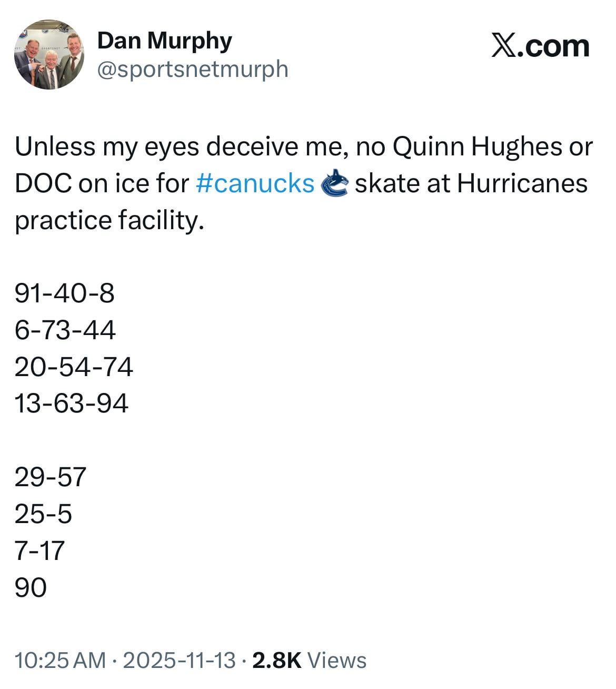Click the X.com logo
616x689 pixels.
click(x=540, y=46)
